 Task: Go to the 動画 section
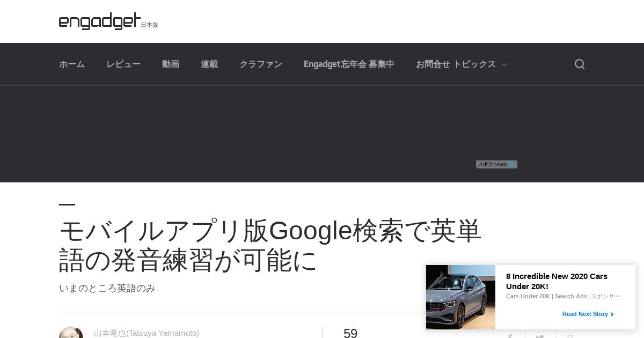tap(171, 64)
